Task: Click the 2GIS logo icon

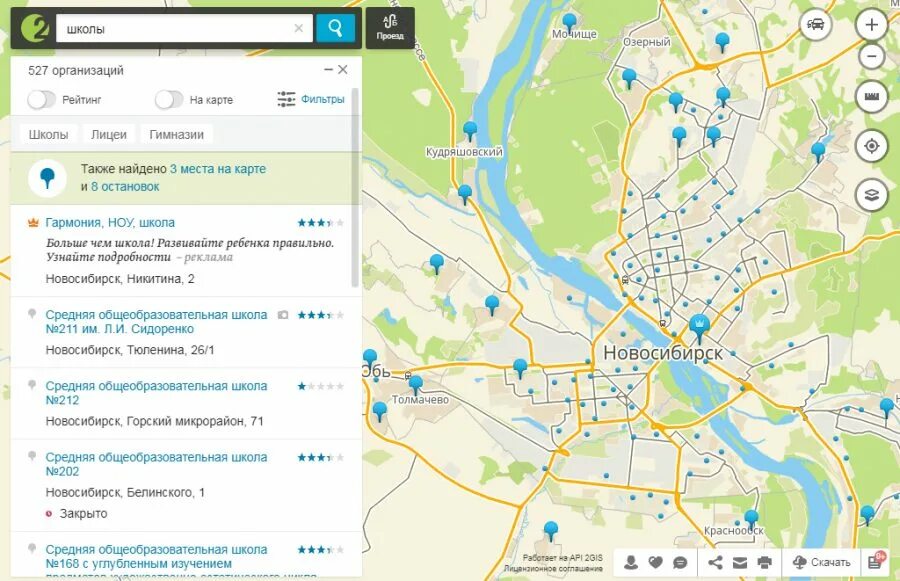Action: point(34,28)
